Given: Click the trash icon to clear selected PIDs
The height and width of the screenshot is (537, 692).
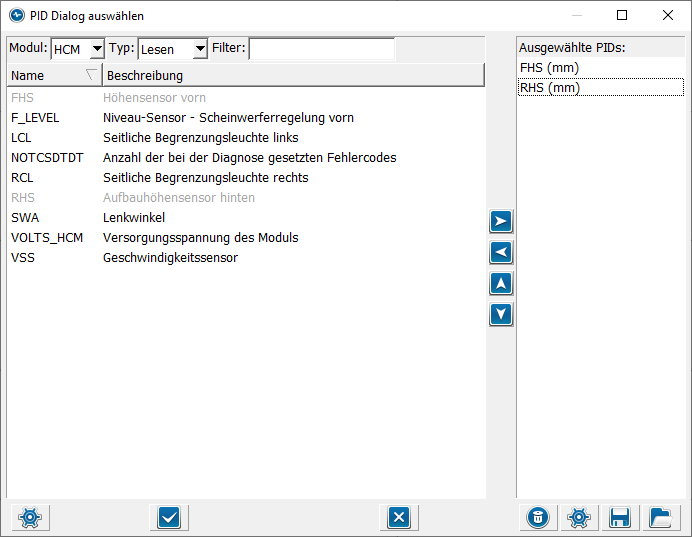Looking at the screenshot, I should click(x=538, y=517).
